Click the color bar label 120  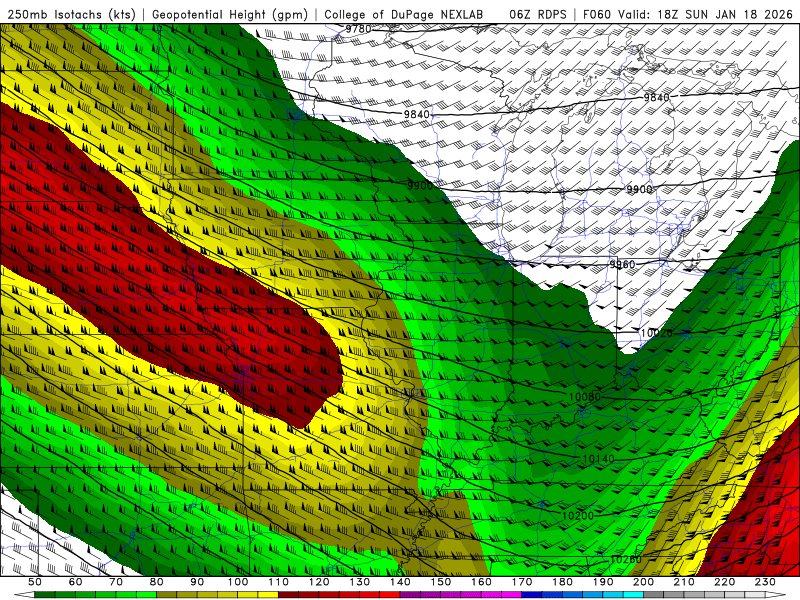[319, 582]
